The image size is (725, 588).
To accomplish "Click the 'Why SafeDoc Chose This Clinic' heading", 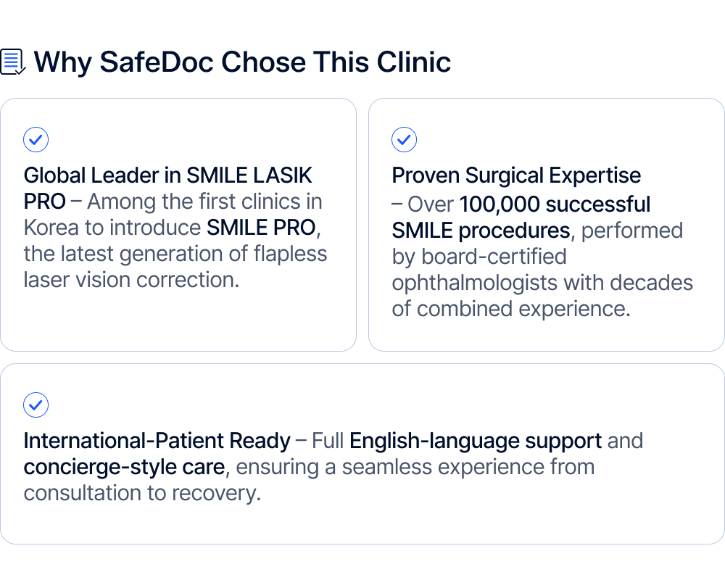I will (x=242, y=62).
